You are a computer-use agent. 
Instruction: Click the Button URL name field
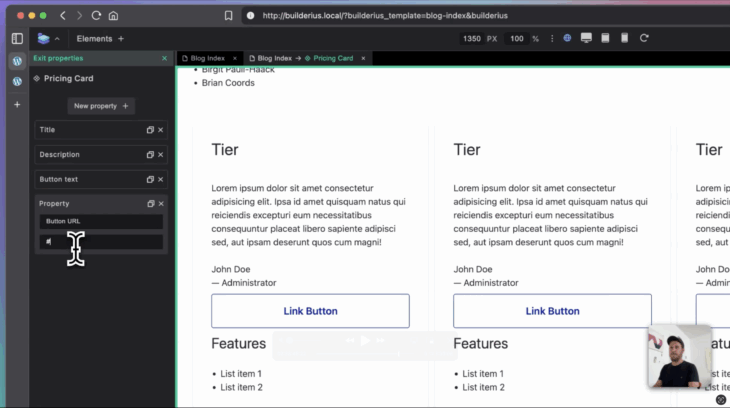tap(100, 221)
